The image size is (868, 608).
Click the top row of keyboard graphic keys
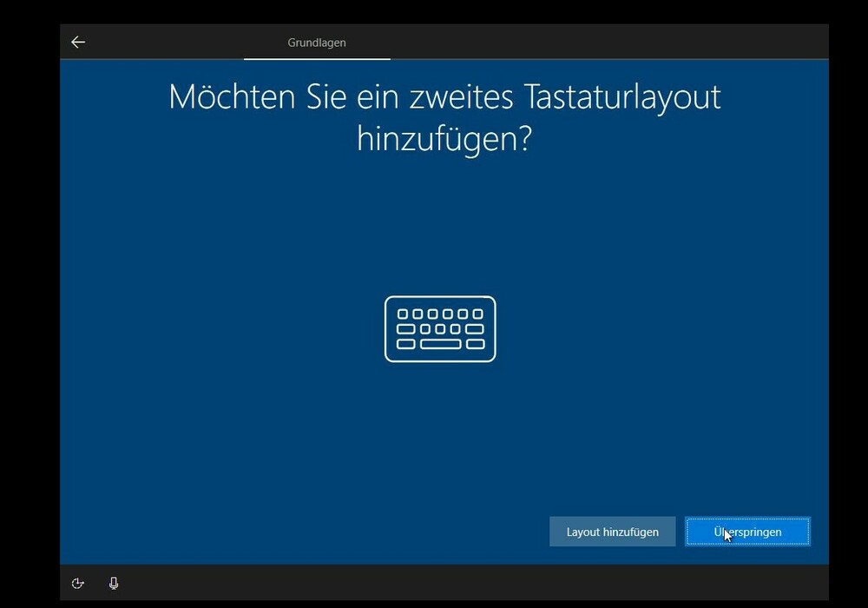[440, 314]
